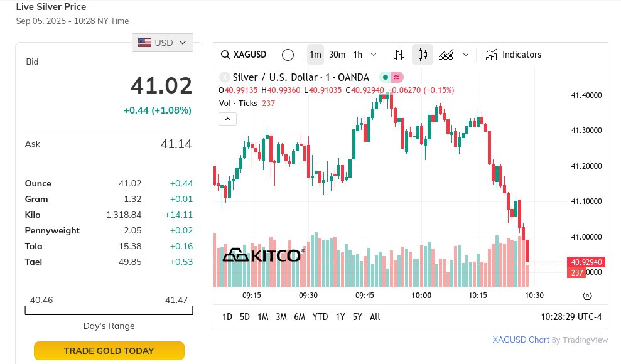Switch to YTD date range
The height and width of the screenshot is (364, 621).
(320, 317)
